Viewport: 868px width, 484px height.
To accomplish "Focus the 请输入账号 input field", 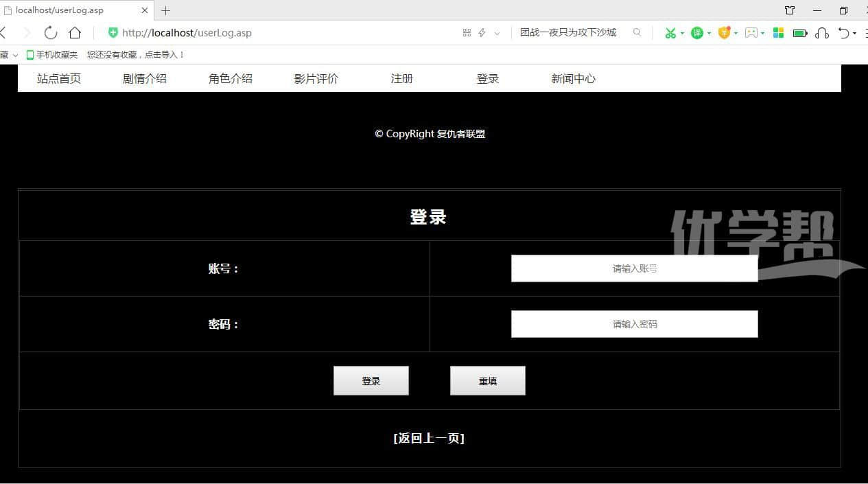I will pos(634,268).
